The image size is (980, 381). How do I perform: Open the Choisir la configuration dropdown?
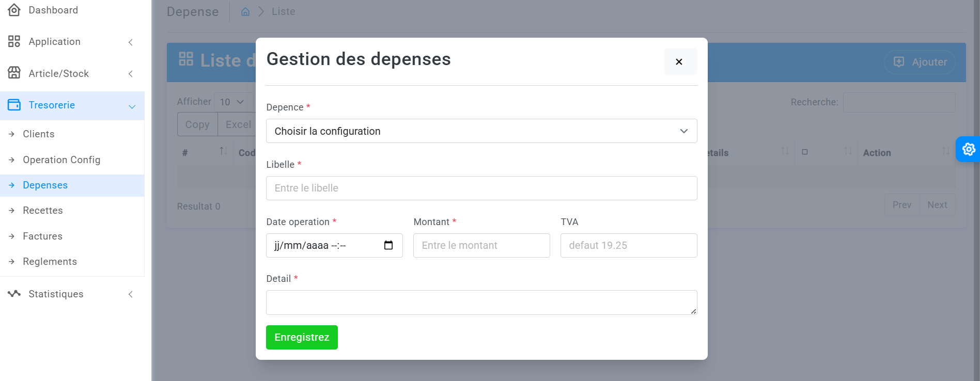(481, 131)
